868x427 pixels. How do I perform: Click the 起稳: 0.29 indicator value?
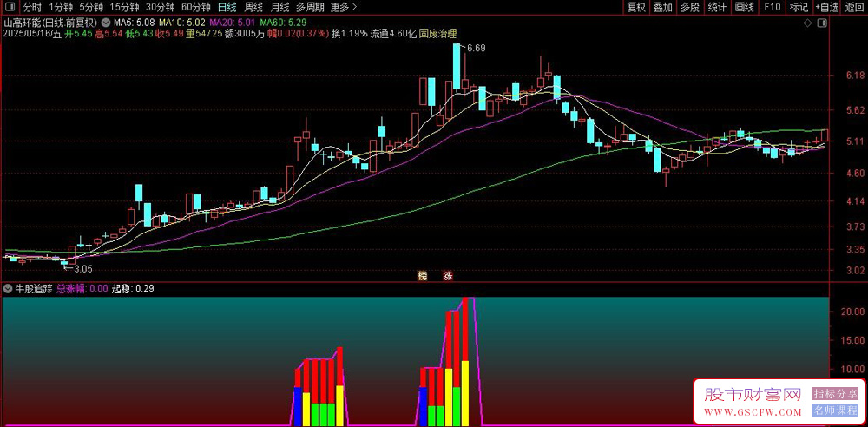133,288
